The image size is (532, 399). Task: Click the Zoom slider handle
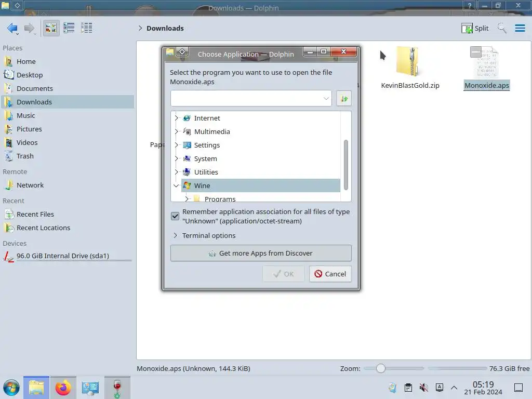pyautogui.click(x=381, y=368)
